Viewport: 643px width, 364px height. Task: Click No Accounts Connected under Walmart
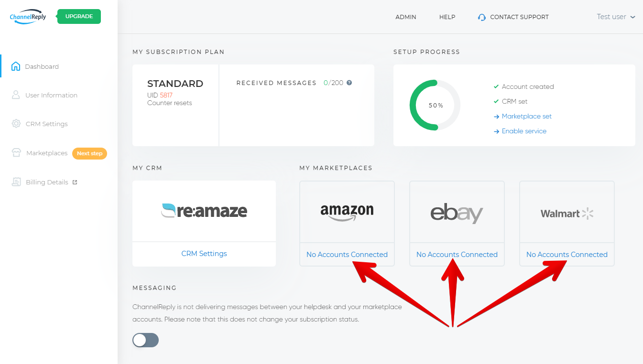pos(567,255)
